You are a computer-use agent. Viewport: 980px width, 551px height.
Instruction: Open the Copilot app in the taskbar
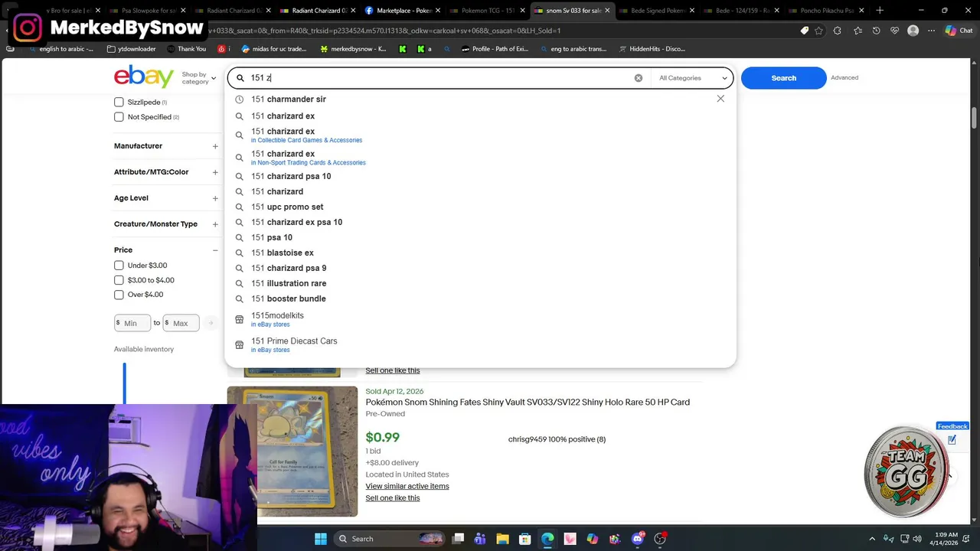pos(593,539)
